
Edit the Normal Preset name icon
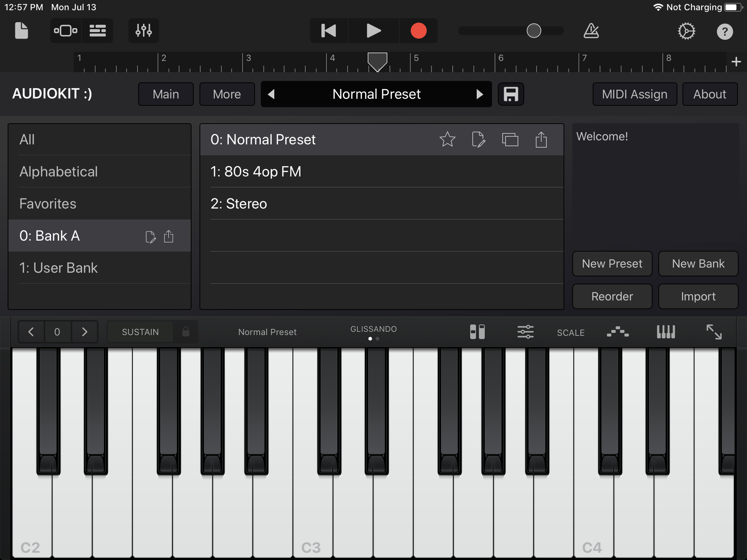point(478,139)
